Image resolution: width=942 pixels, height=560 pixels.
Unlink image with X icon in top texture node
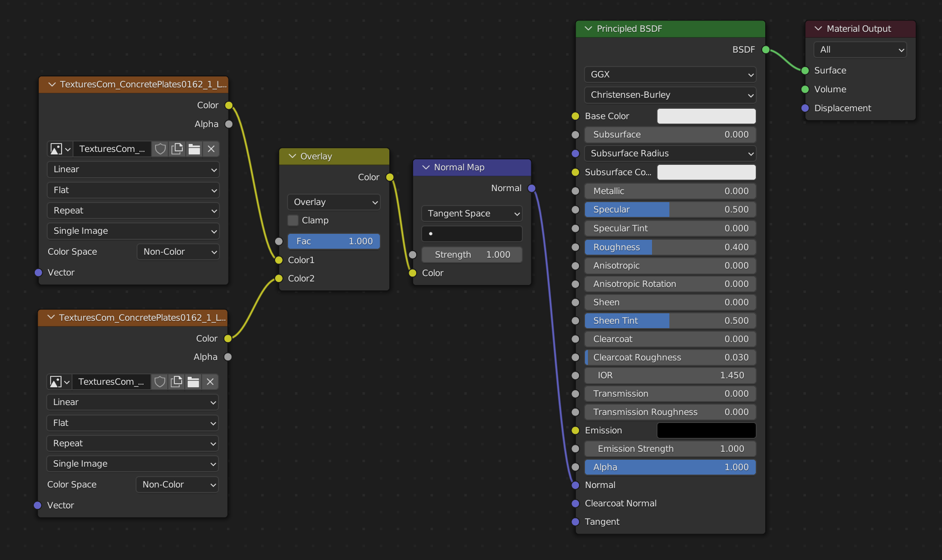tap(211, 149)
